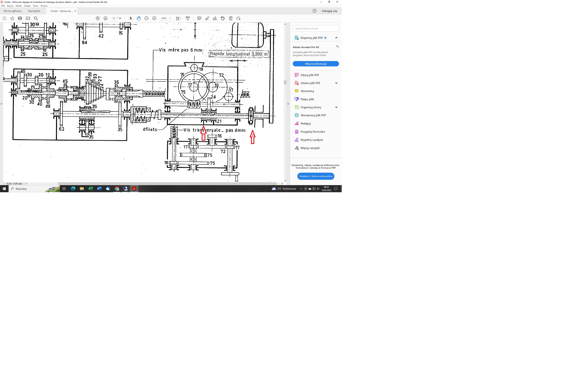Viewport: 588px width, 377px height.
Task: Bookmark the document with the star icon
Action: 12,18
